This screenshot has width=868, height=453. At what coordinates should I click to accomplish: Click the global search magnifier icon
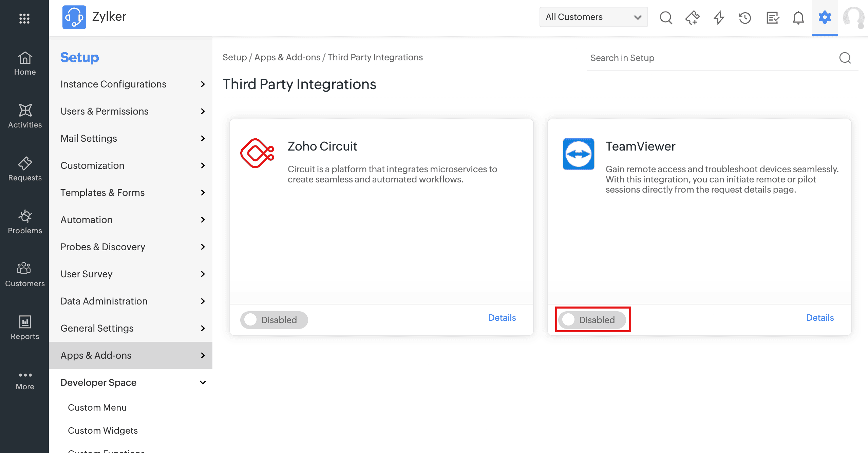pyautogui.click(x=666, y=18)
